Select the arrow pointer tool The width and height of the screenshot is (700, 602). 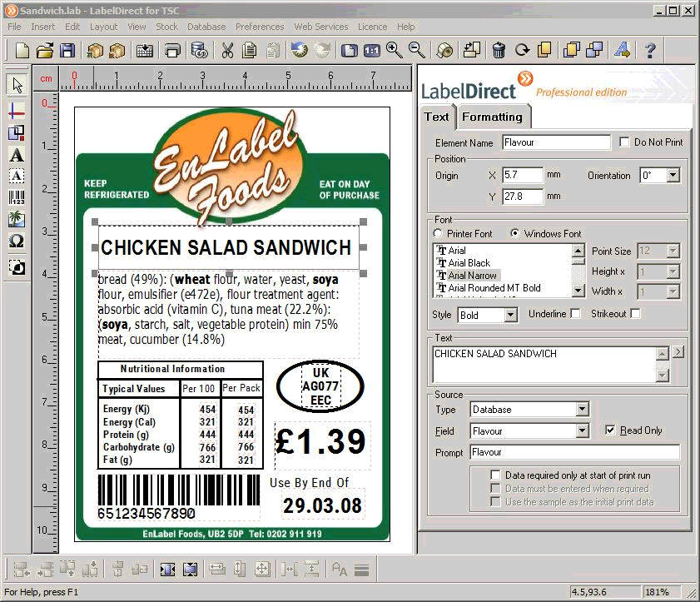point(17,85)
